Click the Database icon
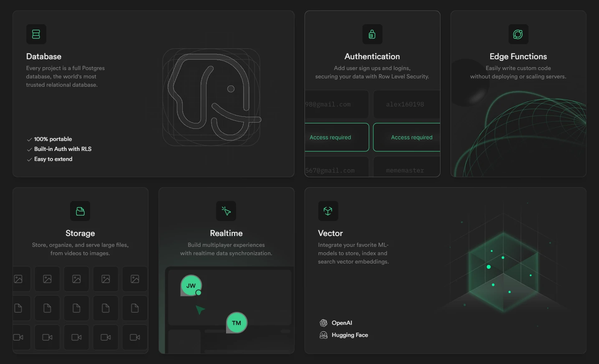599x364 pixels. [36, 34]
